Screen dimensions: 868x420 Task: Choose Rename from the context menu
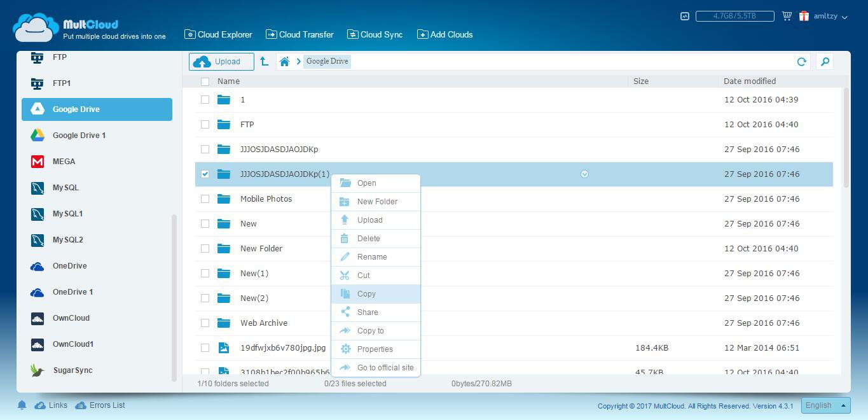pos(371,257)
